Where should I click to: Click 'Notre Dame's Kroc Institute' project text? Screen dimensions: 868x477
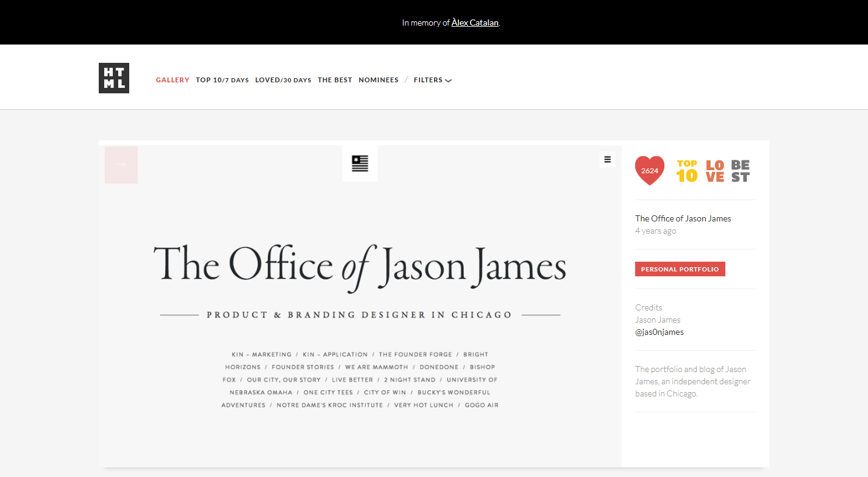coord(330,406)
